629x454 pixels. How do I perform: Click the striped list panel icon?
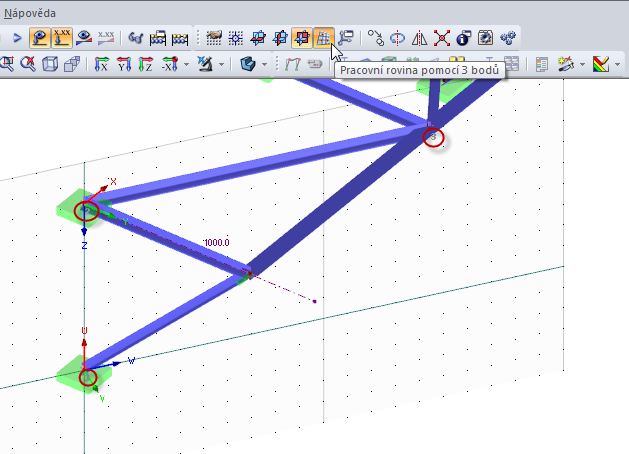tap(542, 64)
